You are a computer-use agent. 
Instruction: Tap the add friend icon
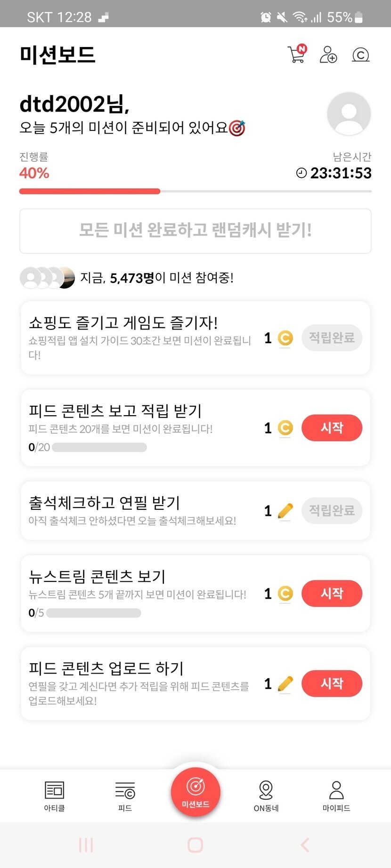[328, 55]
